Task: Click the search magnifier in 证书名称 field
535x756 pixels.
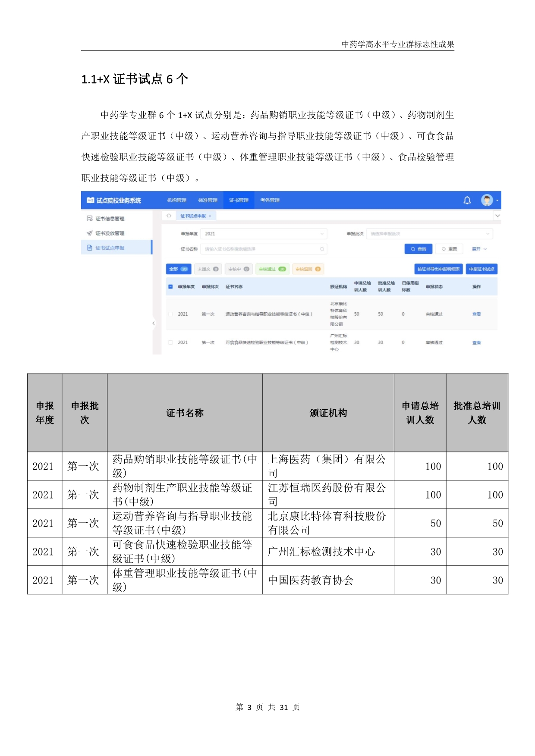Action: pos(322,249)
